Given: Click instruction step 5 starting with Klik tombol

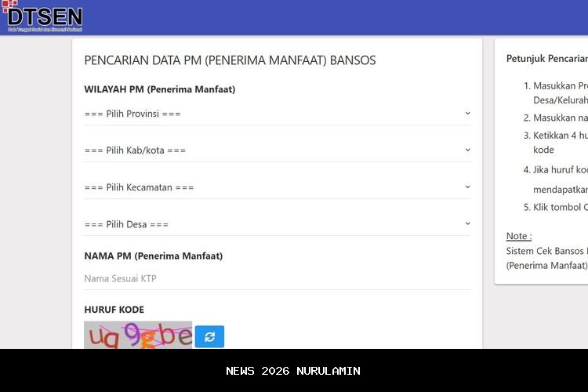Looking at the screenshot, I should [560, 207].
